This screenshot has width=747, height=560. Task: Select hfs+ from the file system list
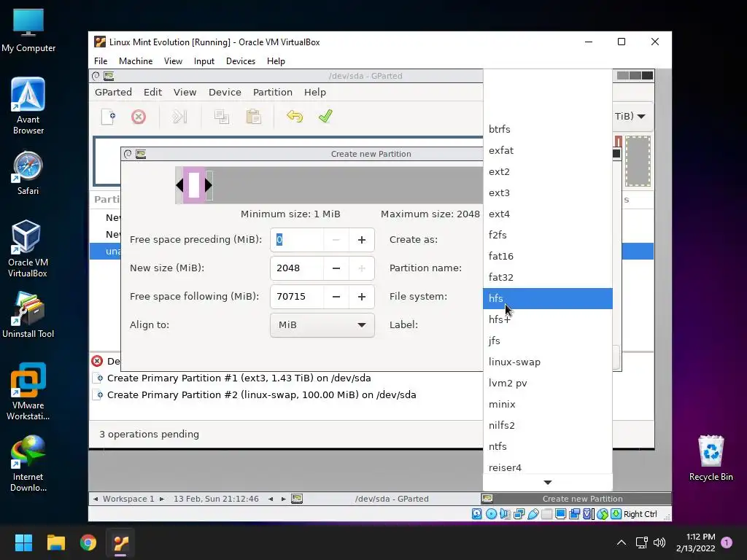pos(547,319)
